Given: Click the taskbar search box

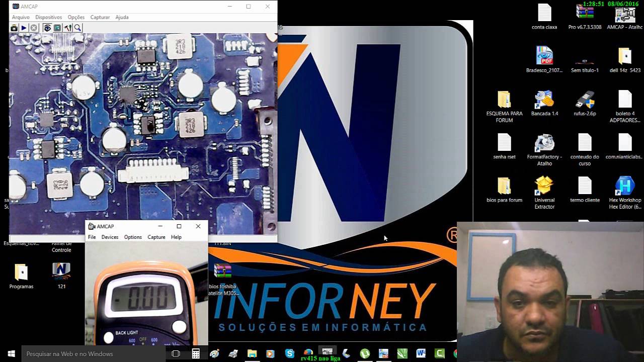Looking at the screenshot, I should coord(94,353).
